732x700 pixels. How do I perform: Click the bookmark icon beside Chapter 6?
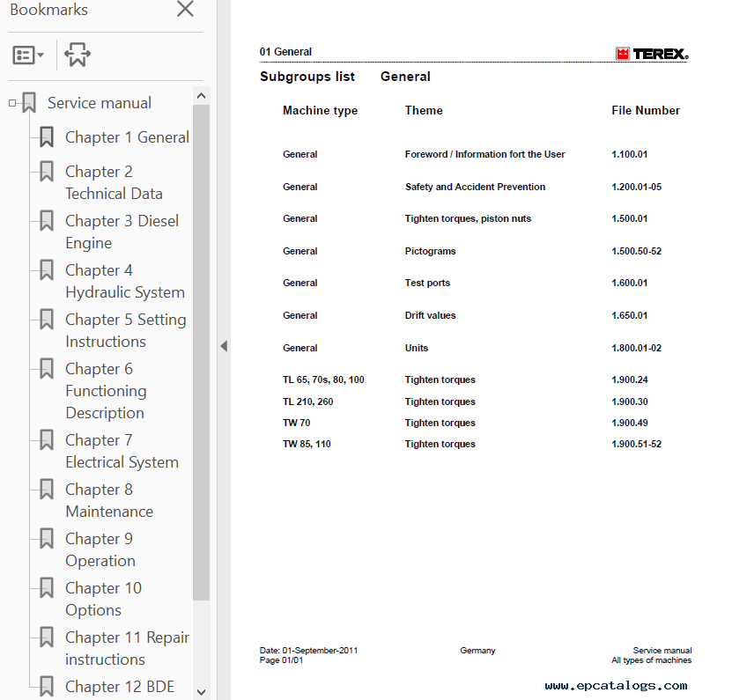coord(46,369)
